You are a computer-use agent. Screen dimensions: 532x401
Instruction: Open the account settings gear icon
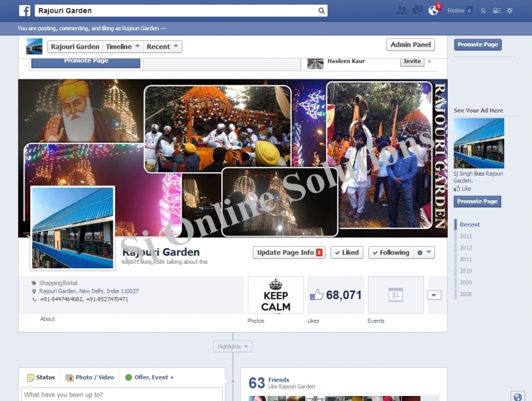pos(510,11)
